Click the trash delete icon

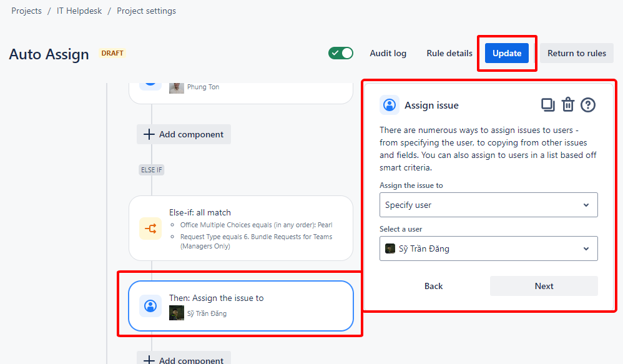pos(567,105)
